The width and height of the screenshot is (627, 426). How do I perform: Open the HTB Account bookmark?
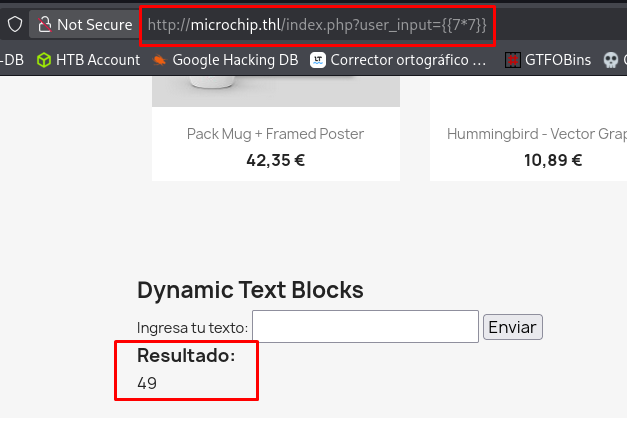pyautogui.click(x=98, y=60)
